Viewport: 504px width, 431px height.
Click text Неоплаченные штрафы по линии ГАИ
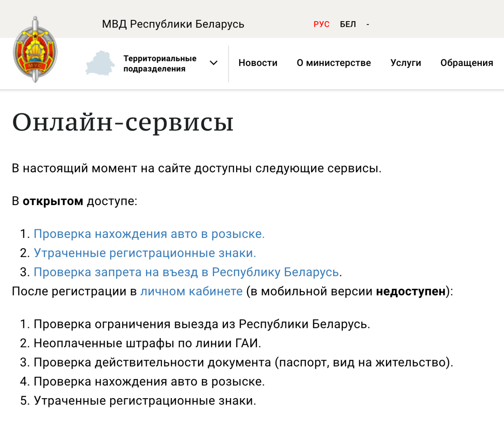pyautogui.click(x=148, y=343)
